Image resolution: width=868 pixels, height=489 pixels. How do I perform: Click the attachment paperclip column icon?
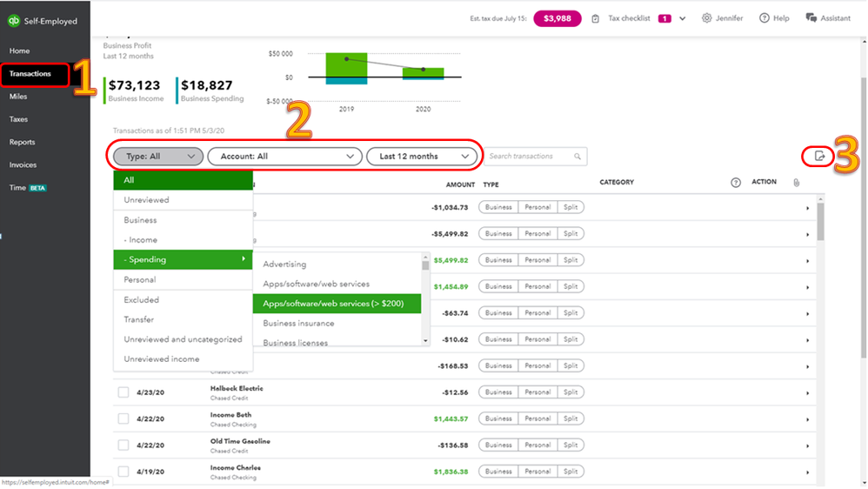[x=797, y=183]
